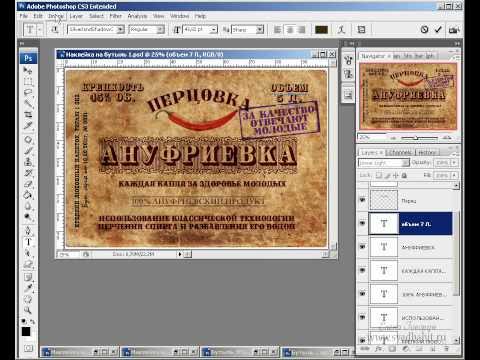Select the Dodge tool

click(28, 217)
